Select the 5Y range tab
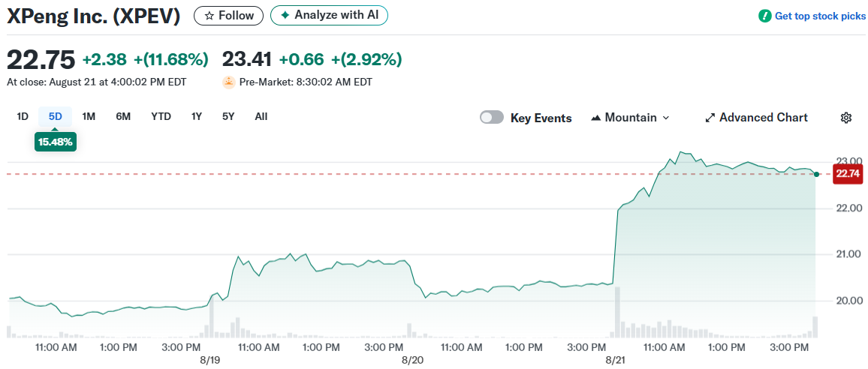This screenshot has width=868, height=369. coord(228,117)
